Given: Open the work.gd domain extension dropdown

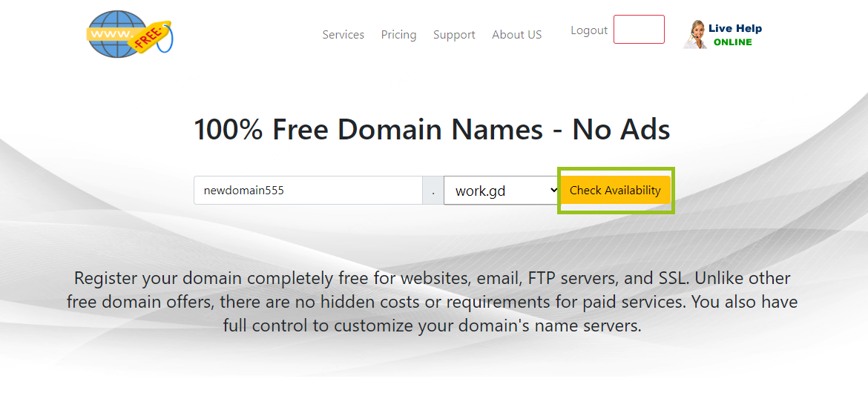Looking at the screenshot, I should coord(502,191).
